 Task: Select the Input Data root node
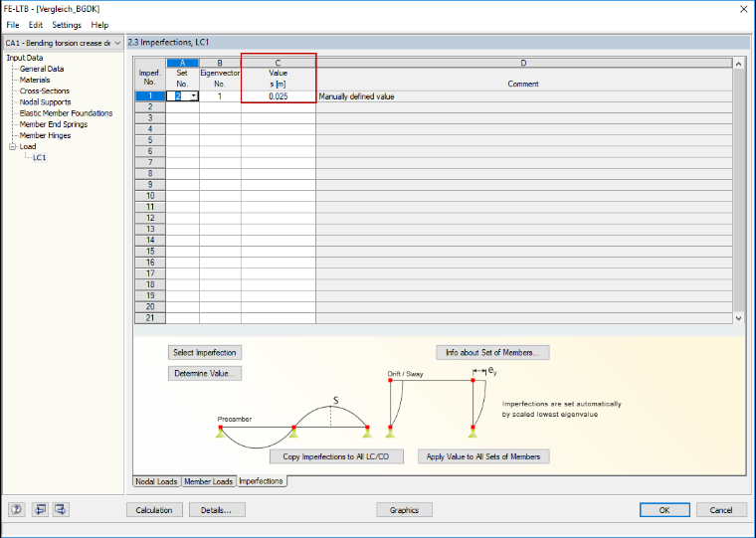25,58
